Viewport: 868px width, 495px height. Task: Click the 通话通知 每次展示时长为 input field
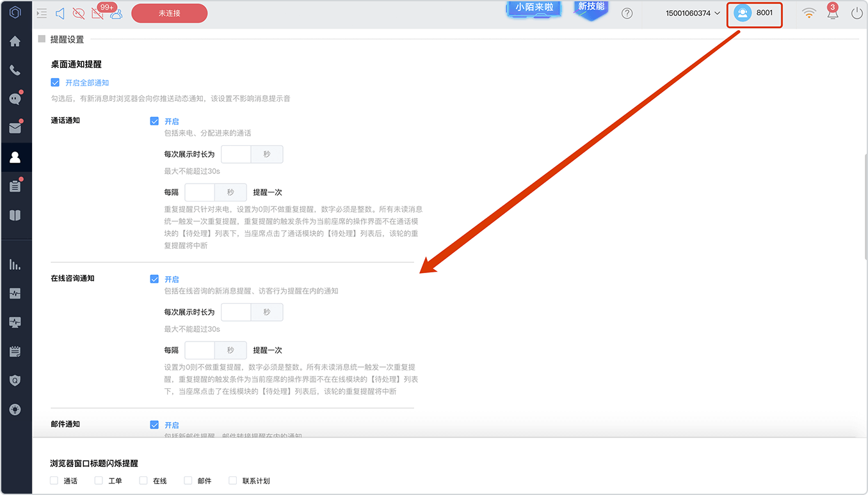(x=236, y=154)
